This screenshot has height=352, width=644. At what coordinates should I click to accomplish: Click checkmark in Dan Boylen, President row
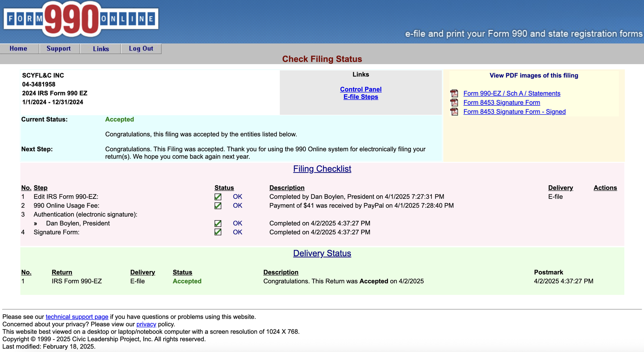pyautogui.click(x=218, y=223)
